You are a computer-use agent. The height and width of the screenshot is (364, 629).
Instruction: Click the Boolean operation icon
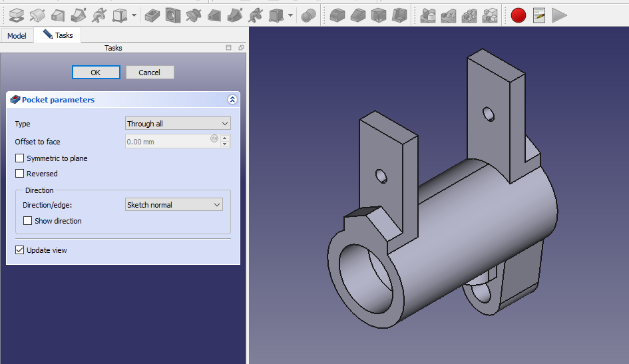pyautogui.click(x=308, y=15)
